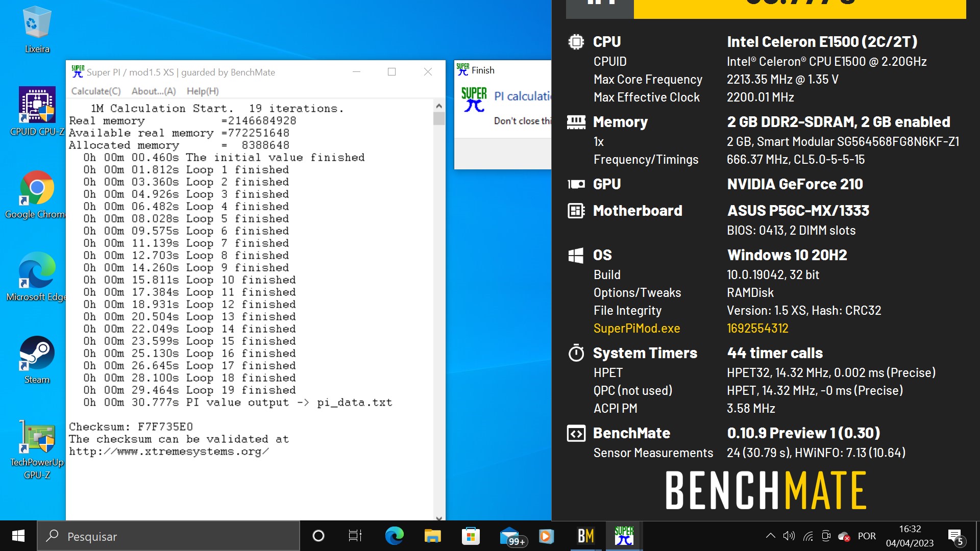
Task: Click the OneDrive sync error tray icon
Action: point(844,536)
